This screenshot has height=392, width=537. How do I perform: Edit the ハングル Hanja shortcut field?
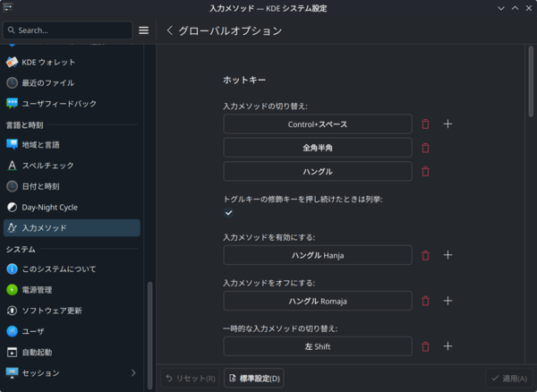click(x=318, y=255)
